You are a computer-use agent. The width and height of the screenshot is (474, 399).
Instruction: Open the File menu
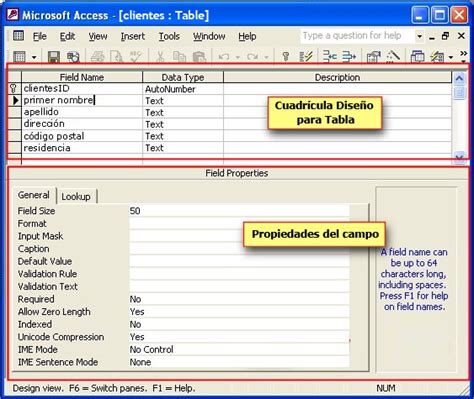40,36
